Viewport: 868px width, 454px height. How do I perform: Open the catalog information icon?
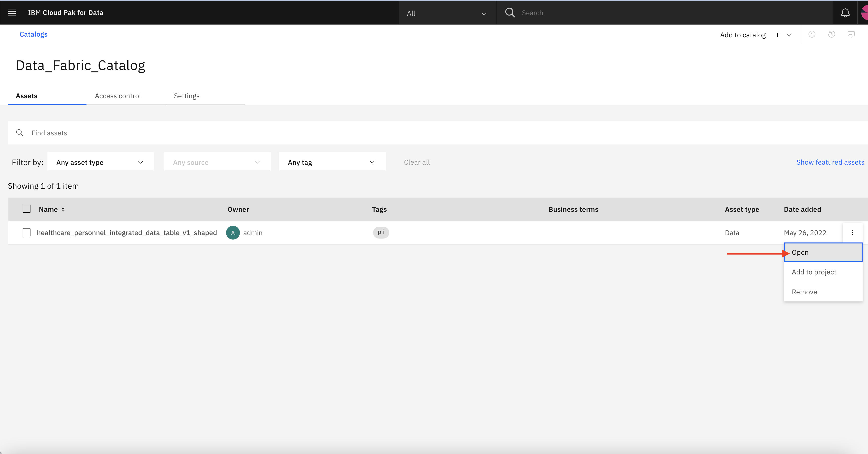(x=812, y=34)
